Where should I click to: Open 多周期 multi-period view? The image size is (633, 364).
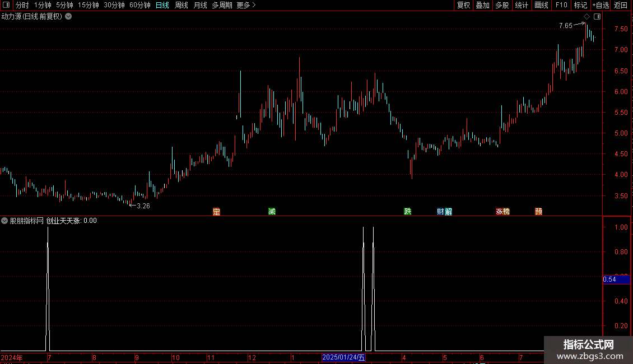(222, 5)
